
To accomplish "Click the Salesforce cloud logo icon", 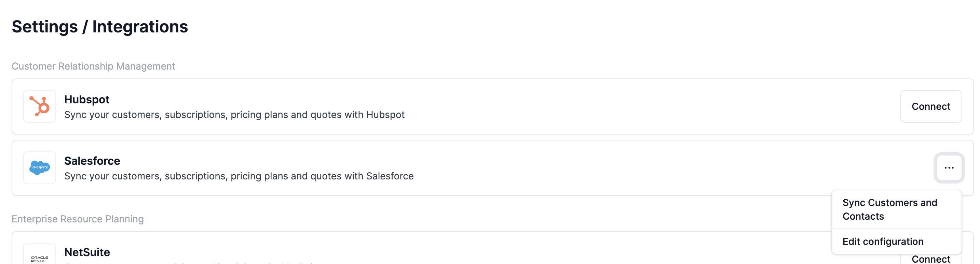I will point(40,167).
